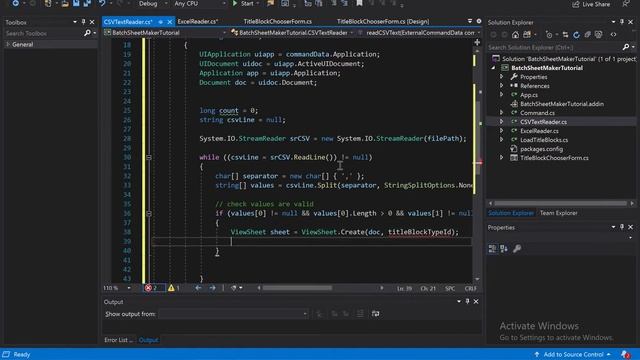Click the Property Pages wrench icon

517,249
